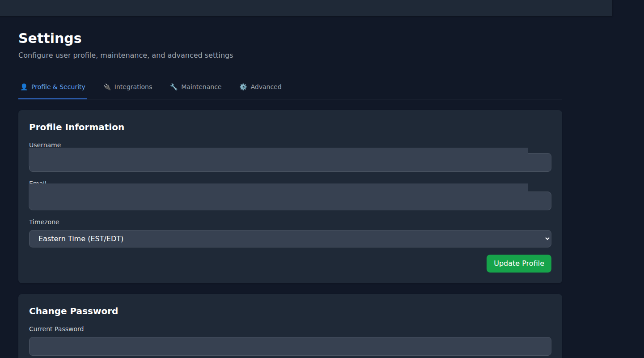Click the gear icon beside Advanced

pos(243,87)
